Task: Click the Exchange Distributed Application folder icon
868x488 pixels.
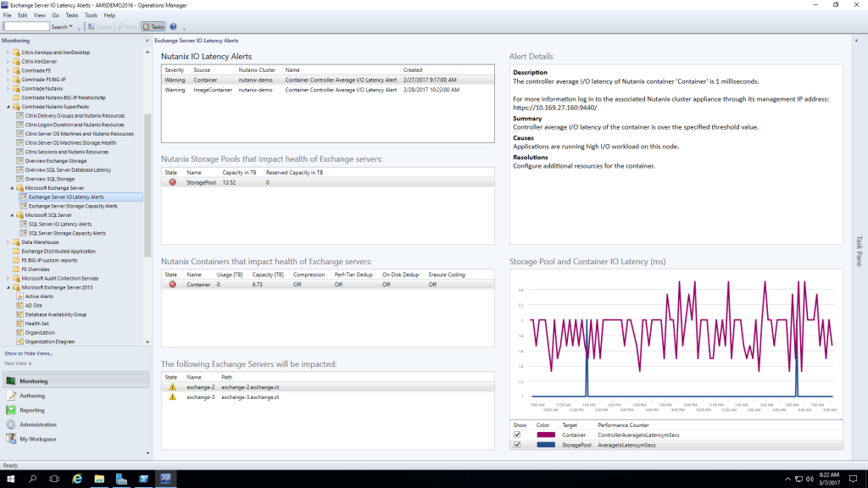Action: tap(16, 251)
